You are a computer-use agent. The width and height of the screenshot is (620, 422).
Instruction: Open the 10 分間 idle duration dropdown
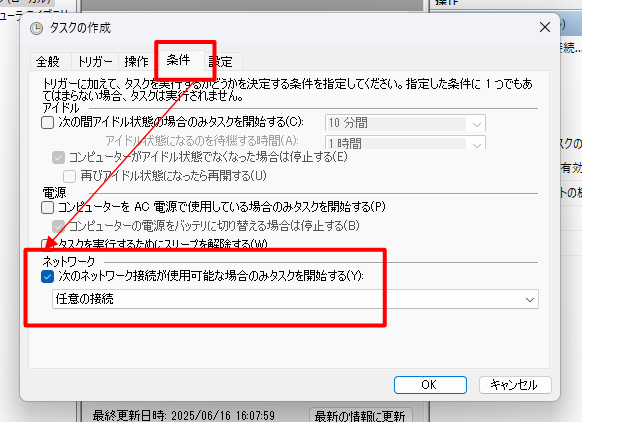[405, 123]
